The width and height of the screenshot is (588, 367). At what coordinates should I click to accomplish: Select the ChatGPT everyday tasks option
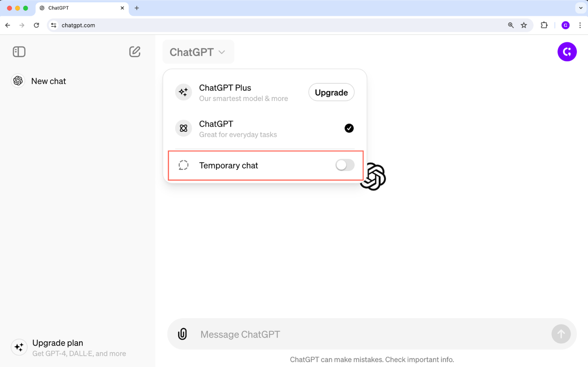[x=265, y=129]
